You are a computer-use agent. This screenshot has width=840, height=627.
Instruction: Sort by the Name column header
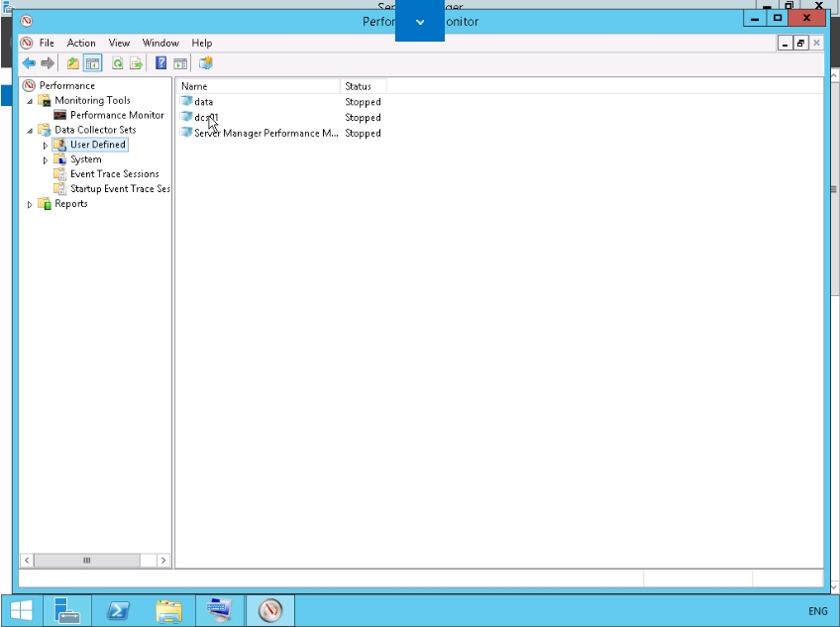click(259, 86)
